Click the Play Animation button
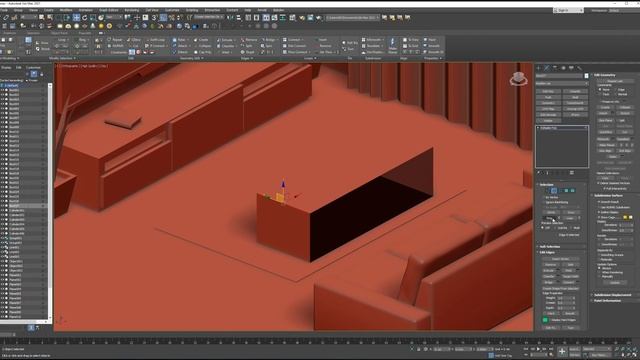This screenshot has height=360, width=640. [x=538, y=349]
